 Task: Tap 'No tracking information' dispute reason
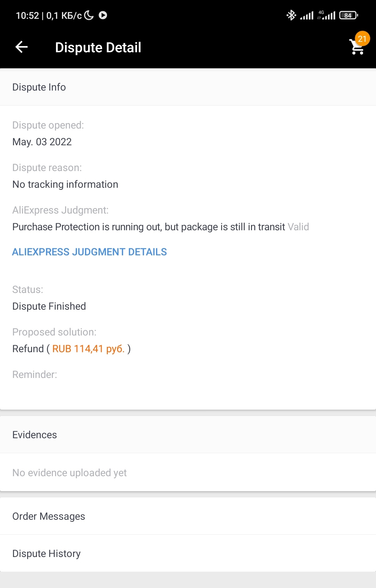point(65,184)
